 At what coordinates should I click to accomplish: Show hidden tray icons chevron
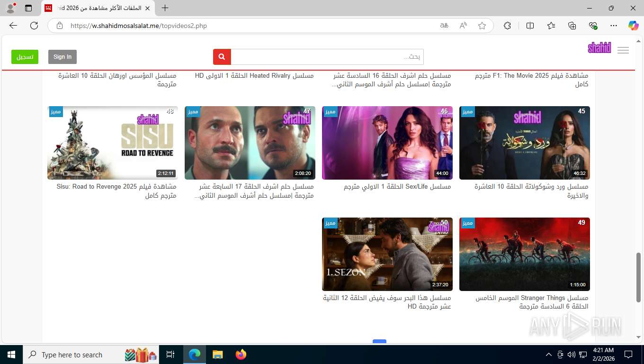(549, 355)
